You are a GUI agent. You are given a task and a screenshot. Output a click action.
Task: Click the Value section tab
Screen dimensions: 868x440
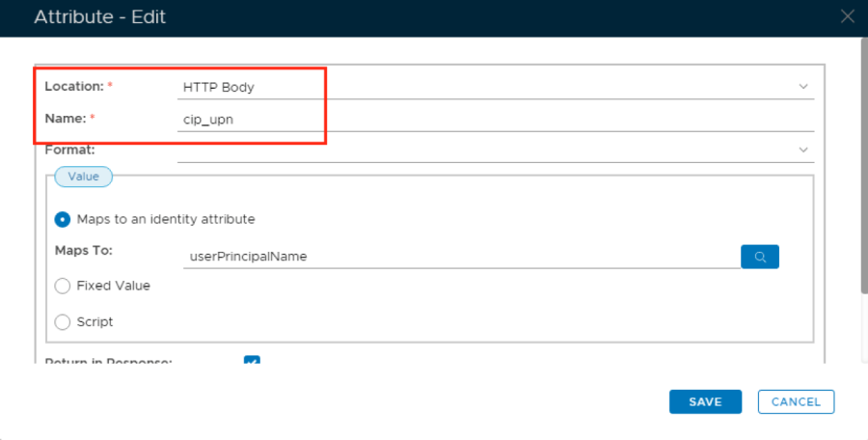click(83, 177)
